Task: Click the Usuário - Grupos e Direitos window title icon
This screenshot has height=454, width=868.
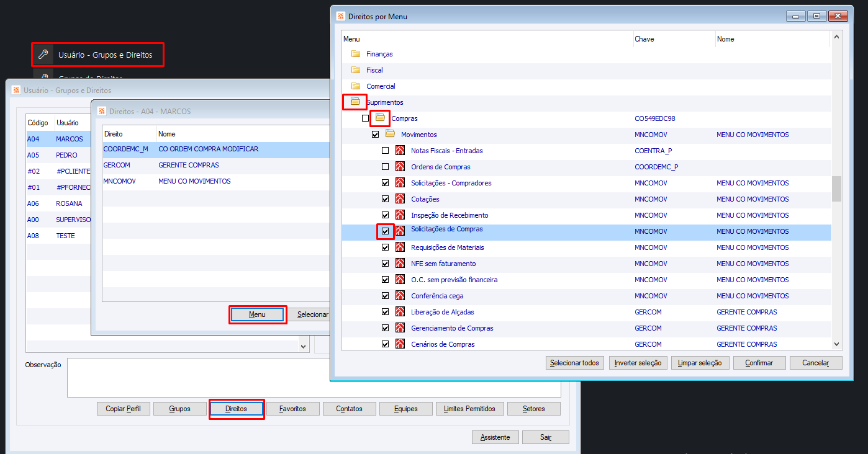Action: [16, 90]
